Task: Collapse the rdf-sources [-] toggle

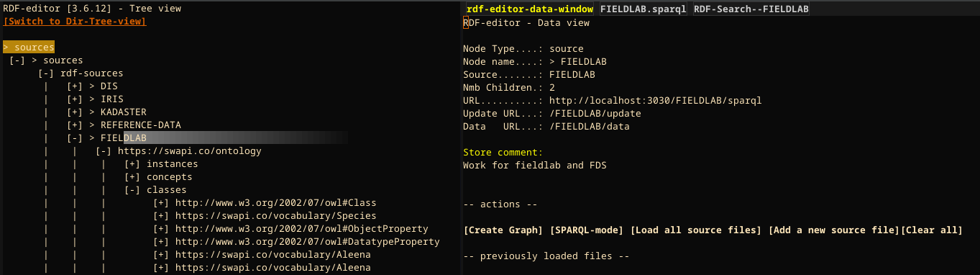Action: (46, 73)
